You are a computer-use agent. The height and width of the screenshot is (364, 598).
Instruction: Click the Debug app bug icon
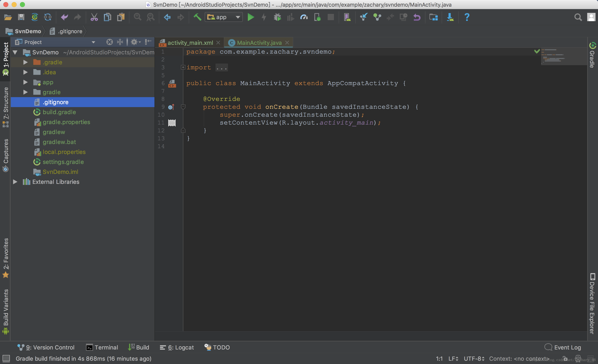(277, 17)
